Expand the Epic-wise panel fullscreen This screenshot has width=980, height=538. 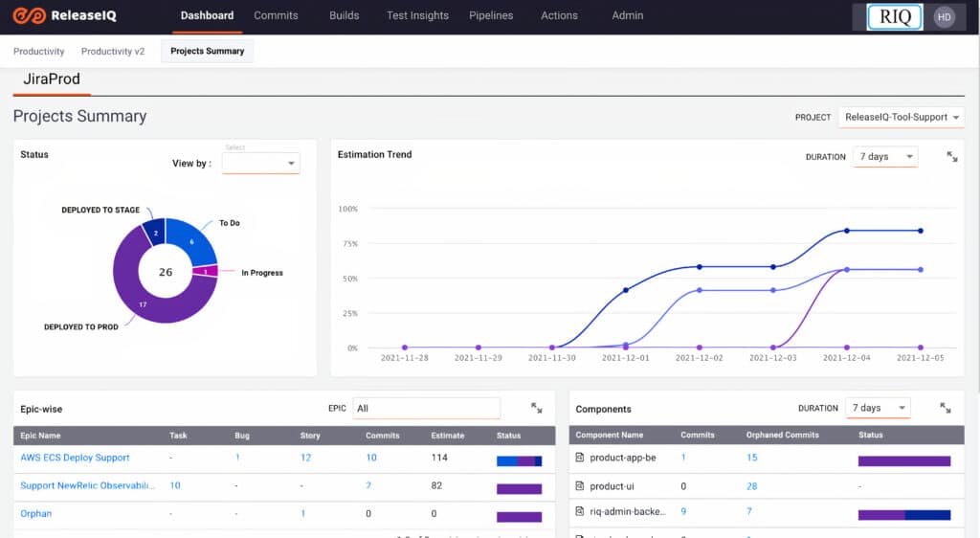click(536, 408)
